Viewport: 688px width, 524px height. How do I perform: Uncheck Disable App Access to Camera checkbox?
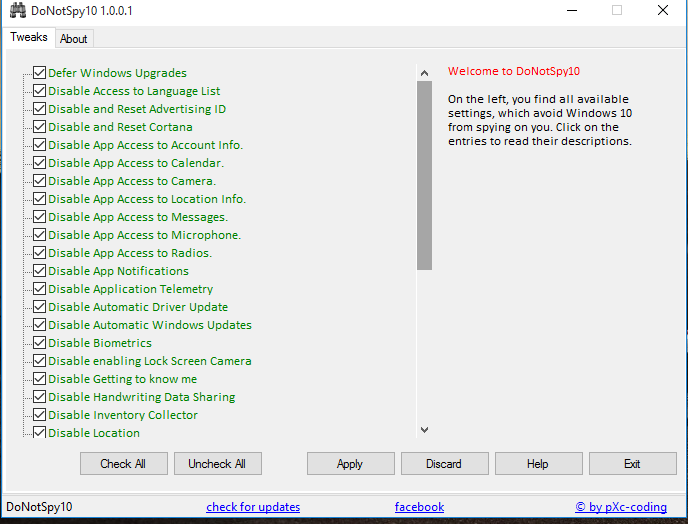39,180
